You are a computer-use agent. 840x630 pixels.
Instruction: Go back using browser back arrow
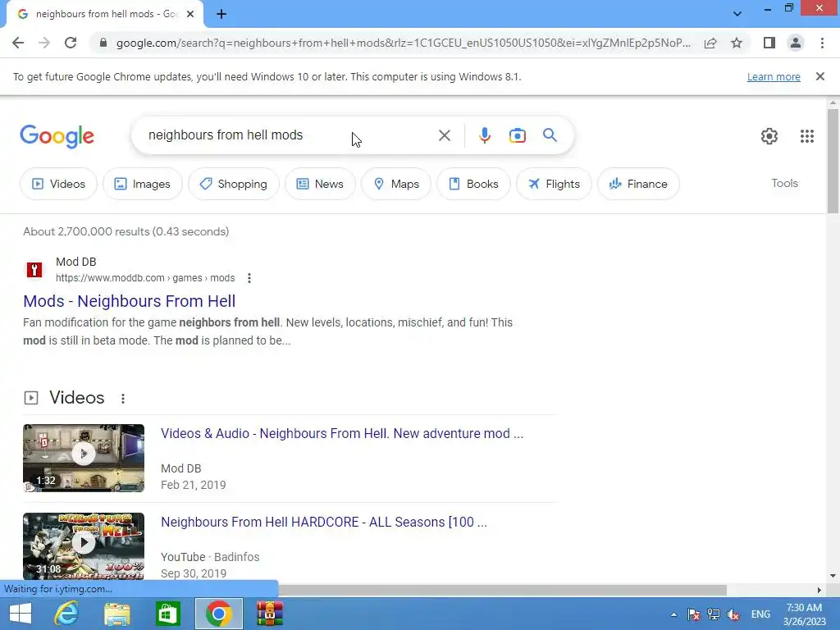click(x=18, y=43)
